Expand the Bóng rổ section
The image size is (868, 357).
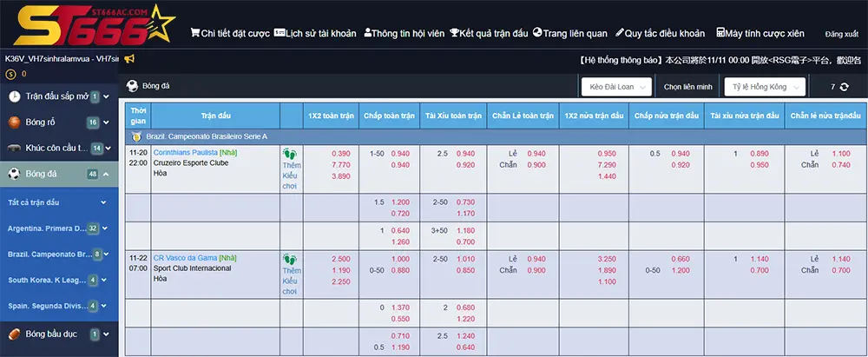pos(106,122)
